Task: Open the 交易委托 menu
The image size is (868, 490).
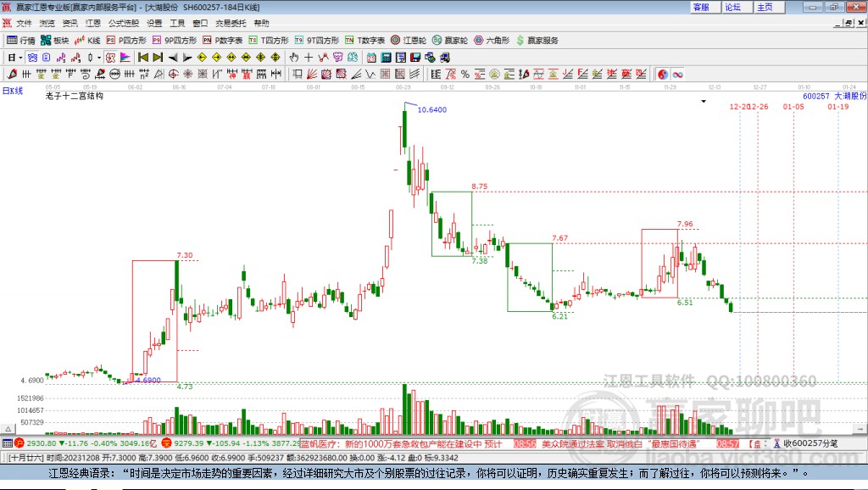Action: (x=231, y=23)
